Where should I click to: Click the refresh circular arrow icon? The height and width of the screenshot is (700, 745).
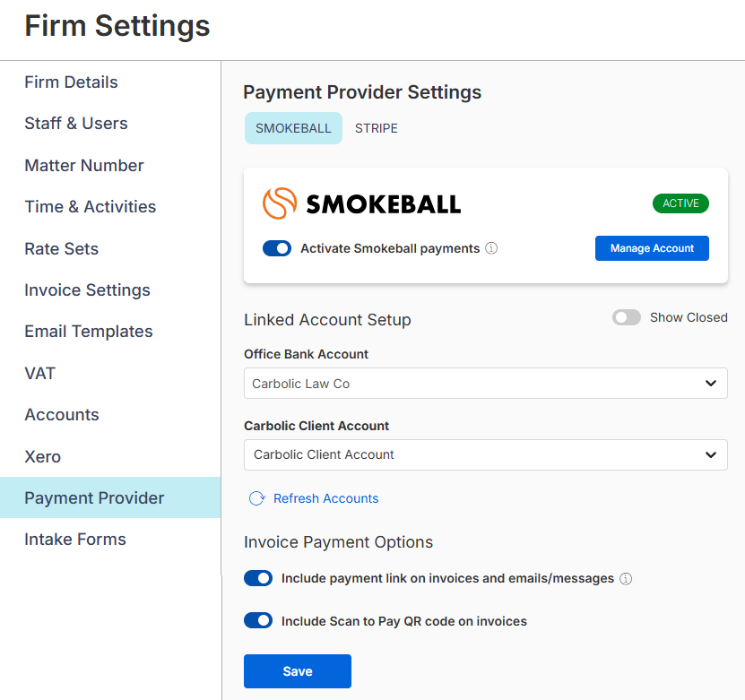pos(257,498)
